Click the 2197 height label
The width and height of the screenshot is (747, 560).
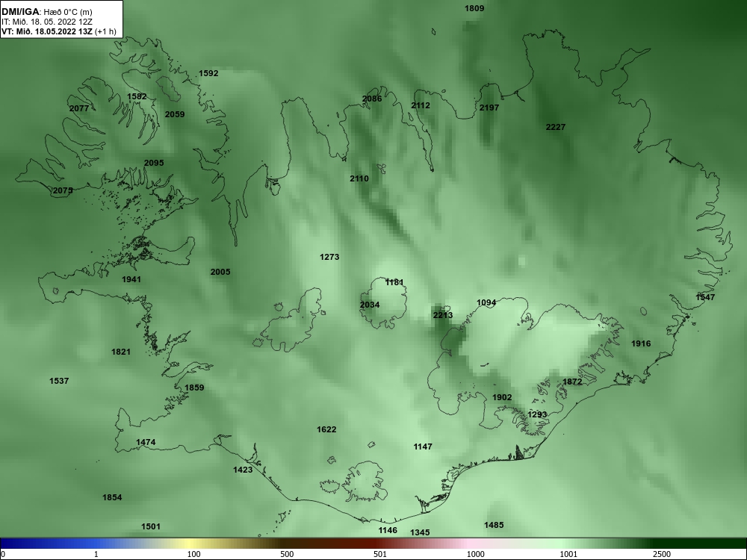(x=489, y=108)
